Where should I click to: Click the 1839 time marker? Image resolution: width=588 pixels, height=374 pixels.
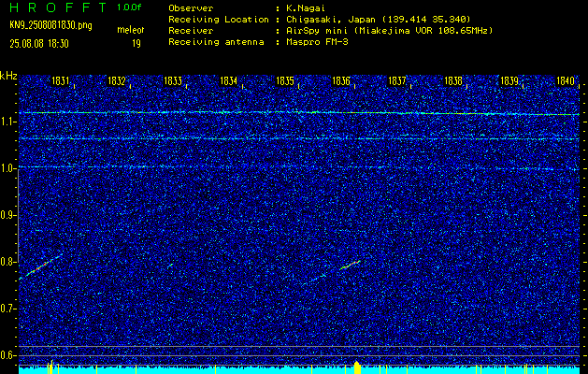[x=509, y=81]
